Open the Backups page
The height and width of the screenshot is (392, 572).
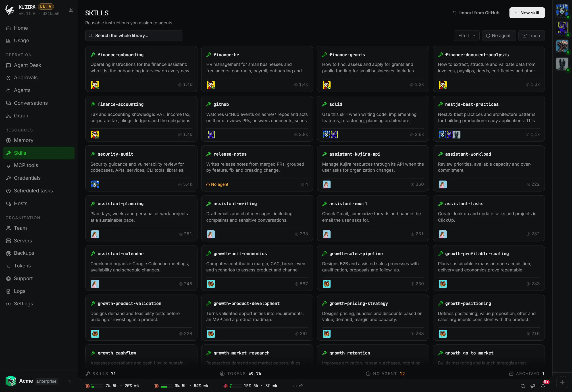point(39,253)
